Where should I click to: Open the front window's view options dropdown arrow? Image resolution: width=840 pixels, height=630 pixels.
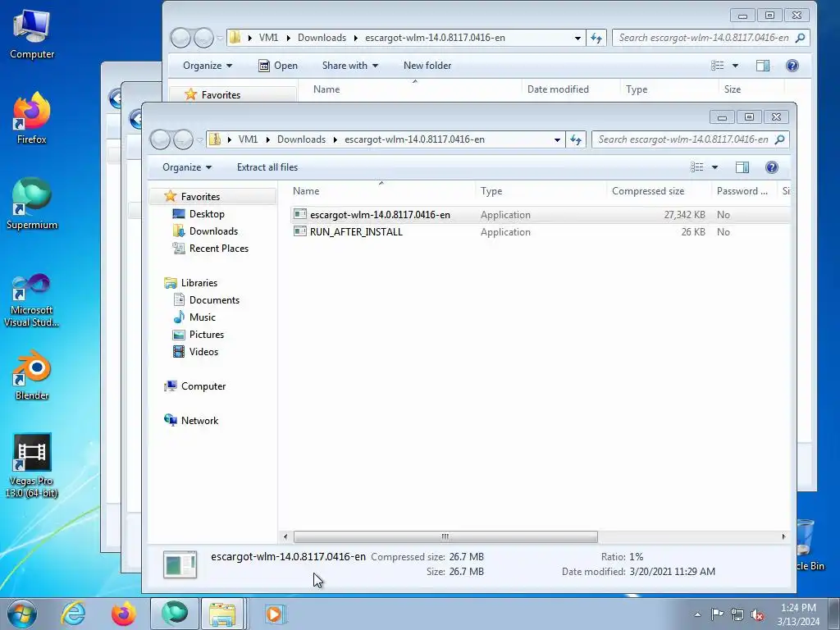click(714, 167)
